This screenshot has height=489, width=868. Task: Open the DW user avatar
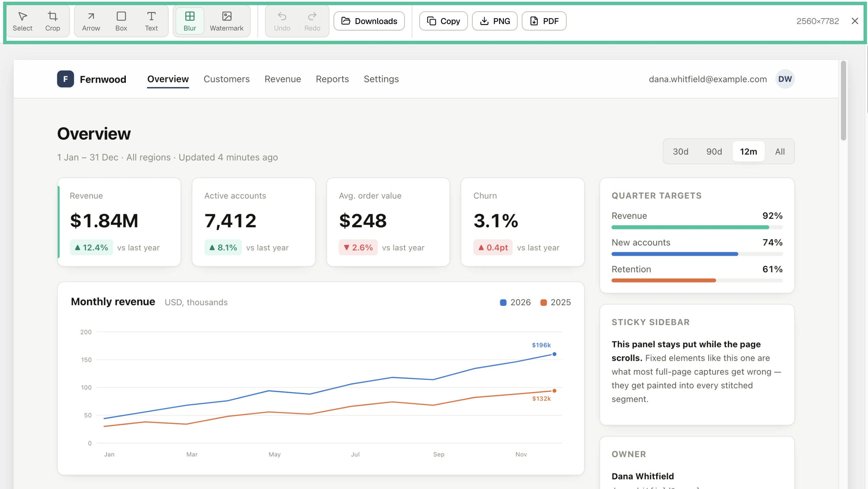785,79
